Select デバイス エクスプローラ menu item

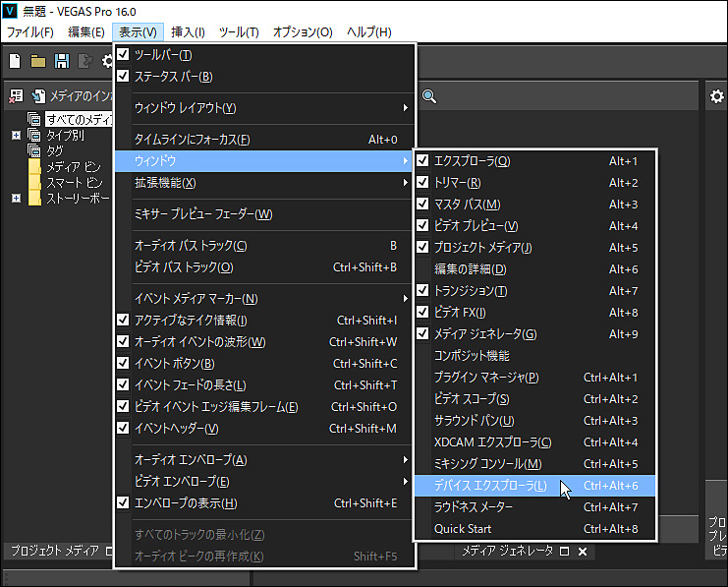click(534, 486)
